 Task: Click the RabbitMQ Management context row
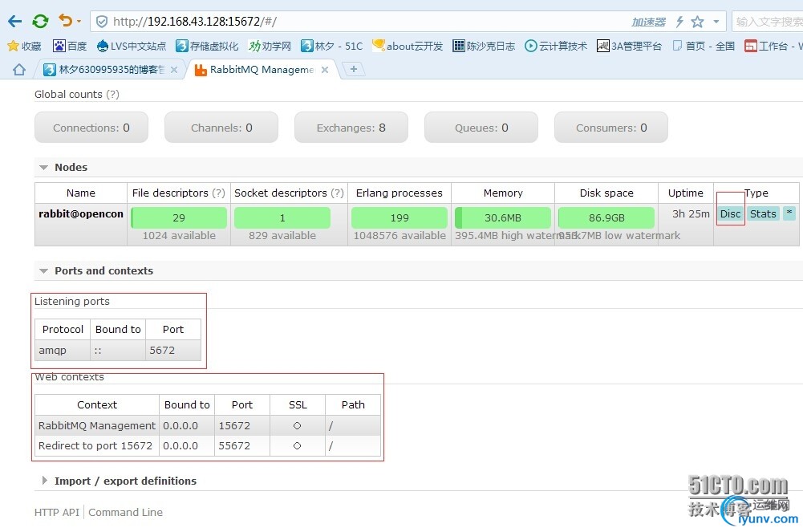click(x=208, y=425)
